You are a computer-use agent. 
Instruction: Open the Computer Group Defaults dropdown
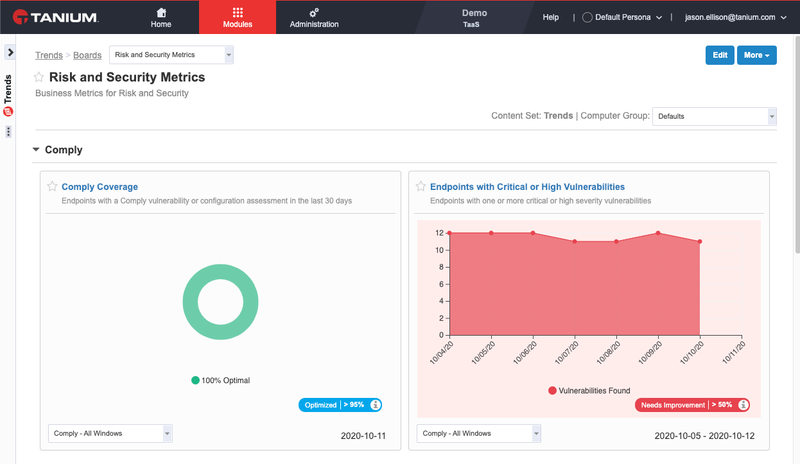[714, 116]
